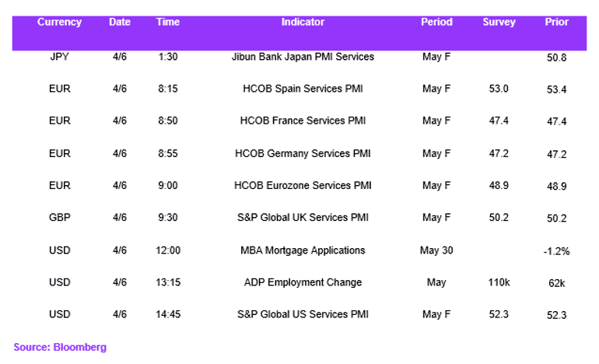
Task: Select HCOB Eurozone Services PMI entry
Action: pyautogui.click(x=303, y=186)
